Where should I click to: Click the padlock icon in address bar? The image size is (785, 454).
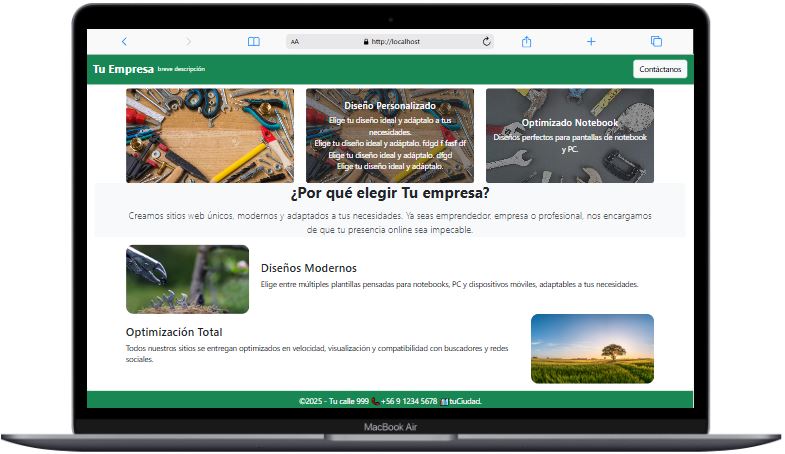tap(366, 42)
